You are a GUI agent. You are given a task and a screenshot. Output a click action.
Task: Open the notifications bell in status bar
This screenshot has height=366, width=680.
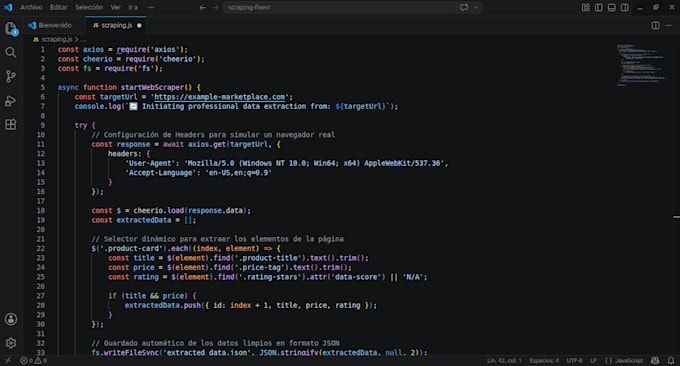671,360
